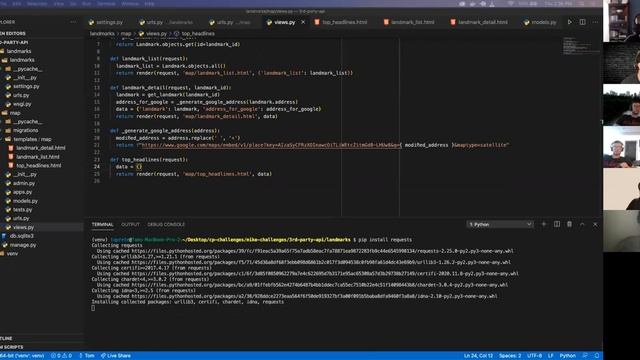Open Explorer views and more actions ellipsis

(x=73, y=22)
